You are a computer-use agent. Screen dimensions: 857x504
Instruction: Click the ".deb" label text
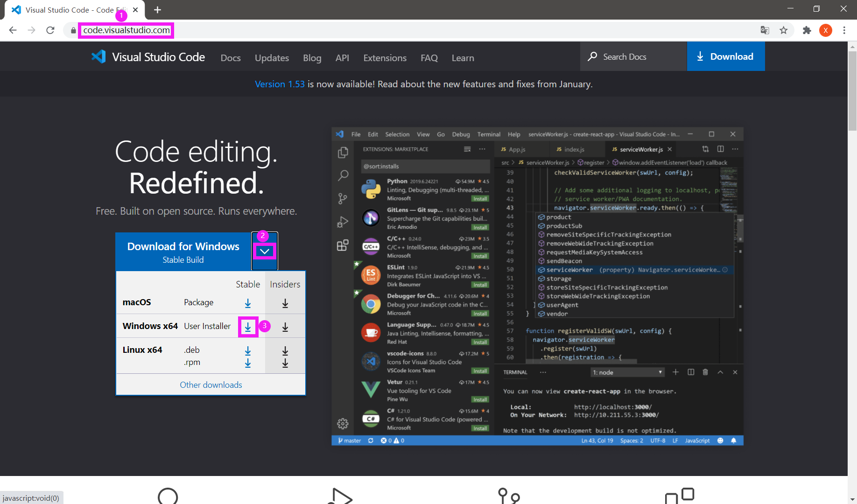pos(192,350)
